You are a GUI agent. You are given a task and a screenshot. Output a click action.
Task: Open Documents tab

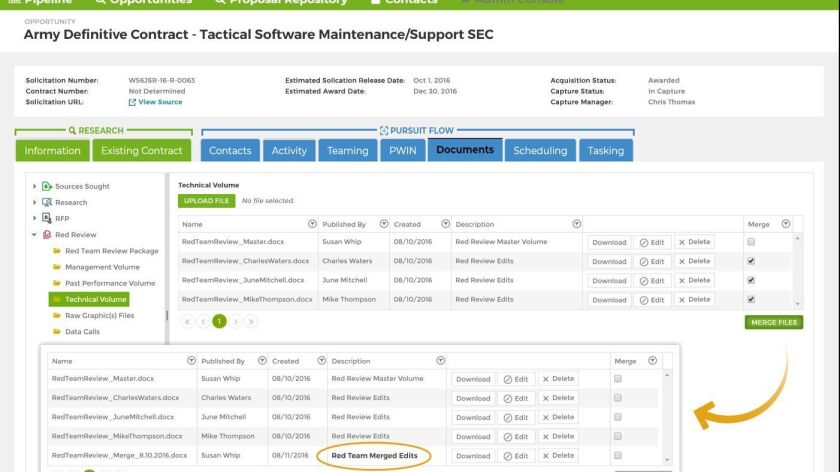pos(465,149)
